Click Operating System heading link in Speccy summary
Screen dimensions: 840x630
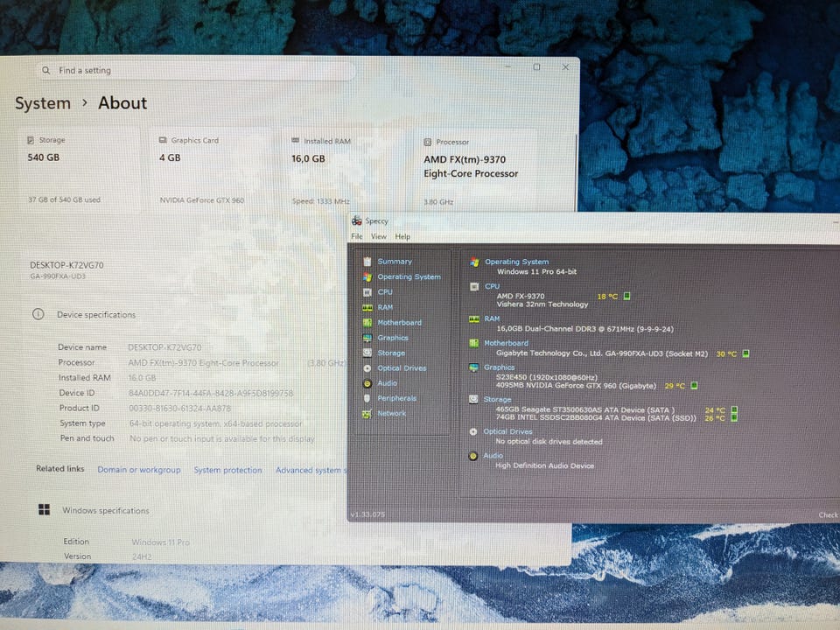pyautogui.click(x=517, y=262)
